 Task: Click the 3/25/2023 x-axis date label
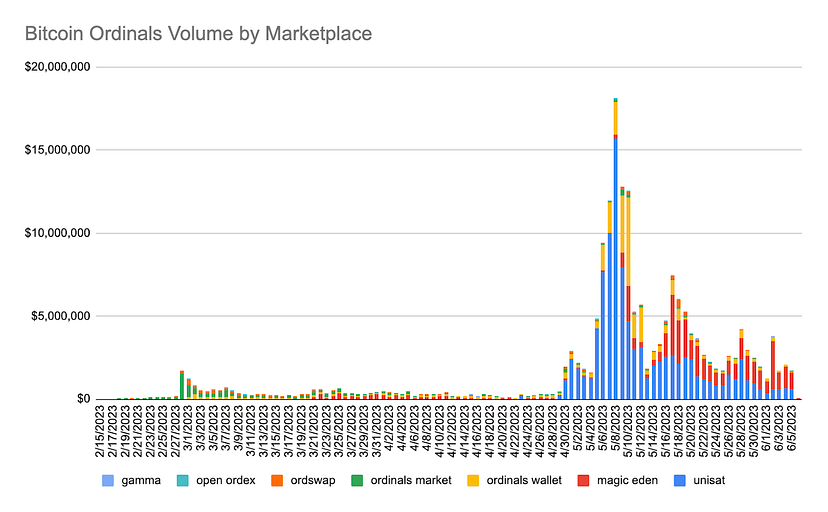coord(339,431)
